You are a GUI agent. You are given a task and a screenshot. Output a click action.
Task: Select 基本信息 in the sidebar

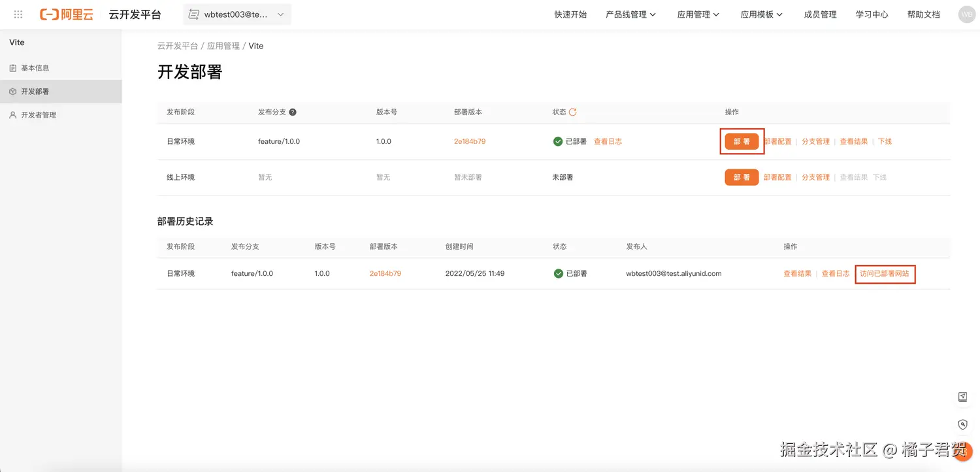(61, 68)
